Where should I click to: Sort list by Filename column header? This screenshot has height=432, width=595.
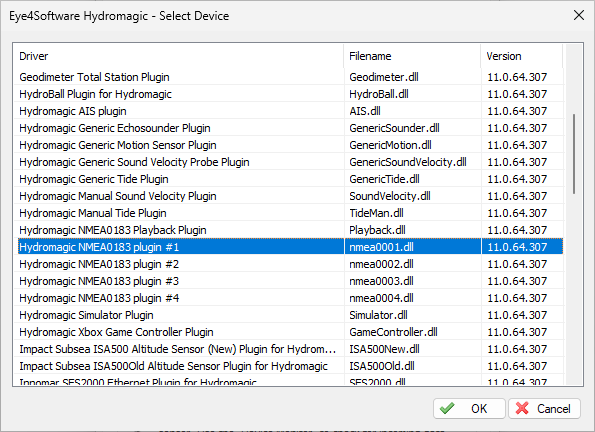412,56
